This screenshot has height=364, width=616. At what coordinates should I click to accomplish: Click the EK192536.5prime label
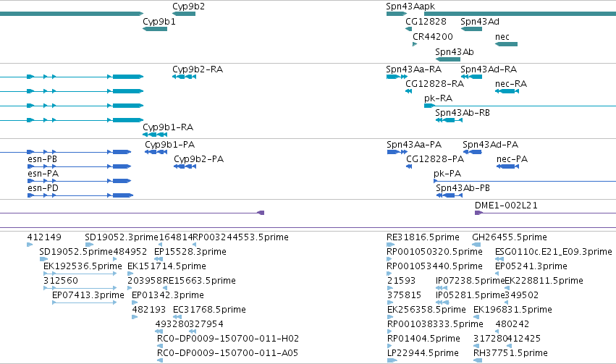83,266
